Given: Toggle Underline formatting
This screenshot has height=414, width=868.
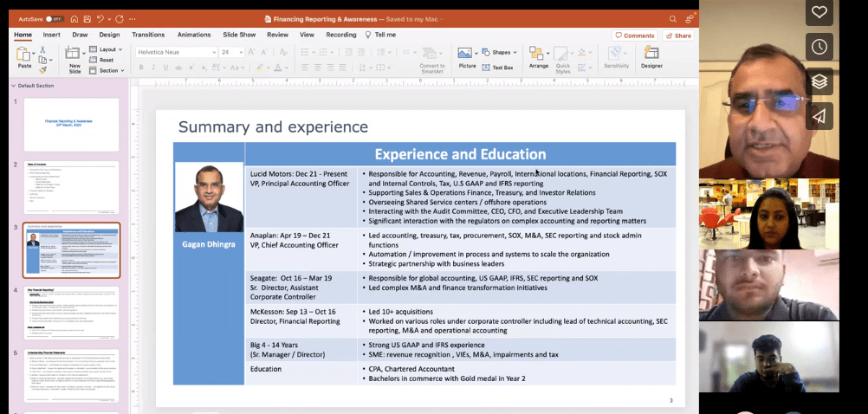Looking at the screenshot, I should 165,68.
